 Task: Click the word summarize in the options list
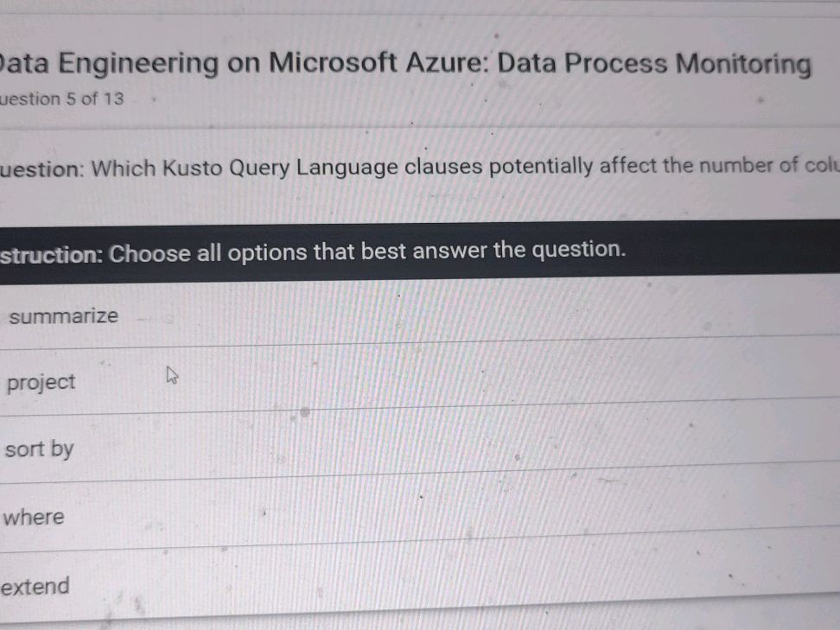pyautogui.click(x=65, y=315)
